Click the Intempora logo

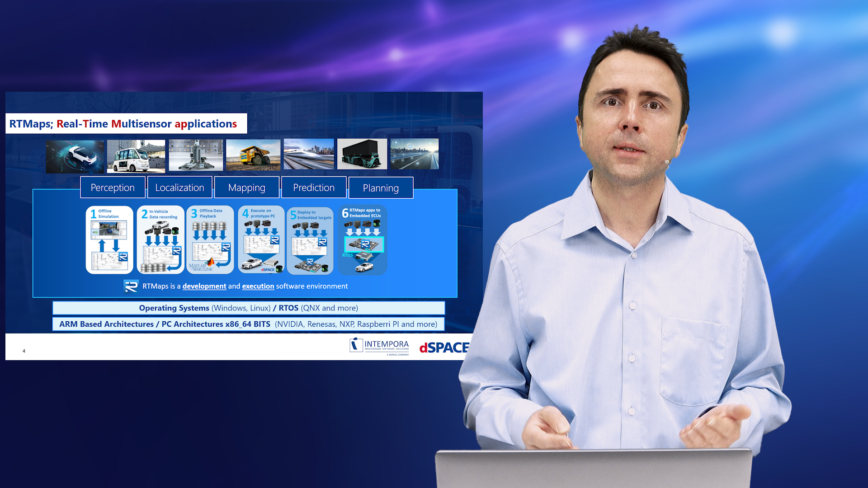(x=380, y=347)
